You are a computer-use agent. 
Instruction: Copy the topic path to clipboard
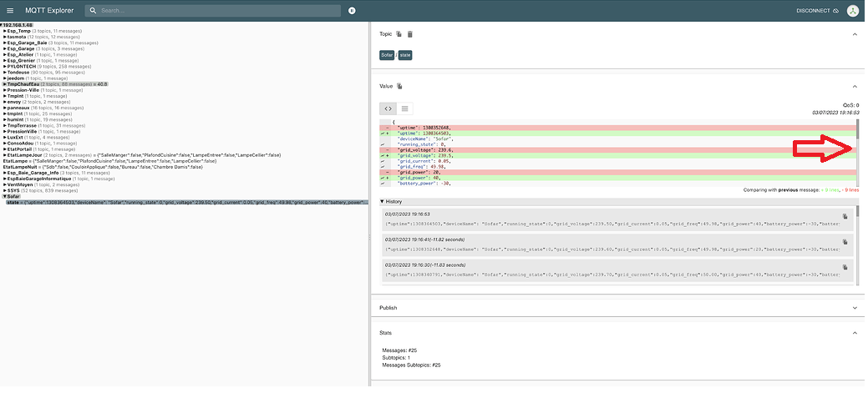[x=398, y=33]
